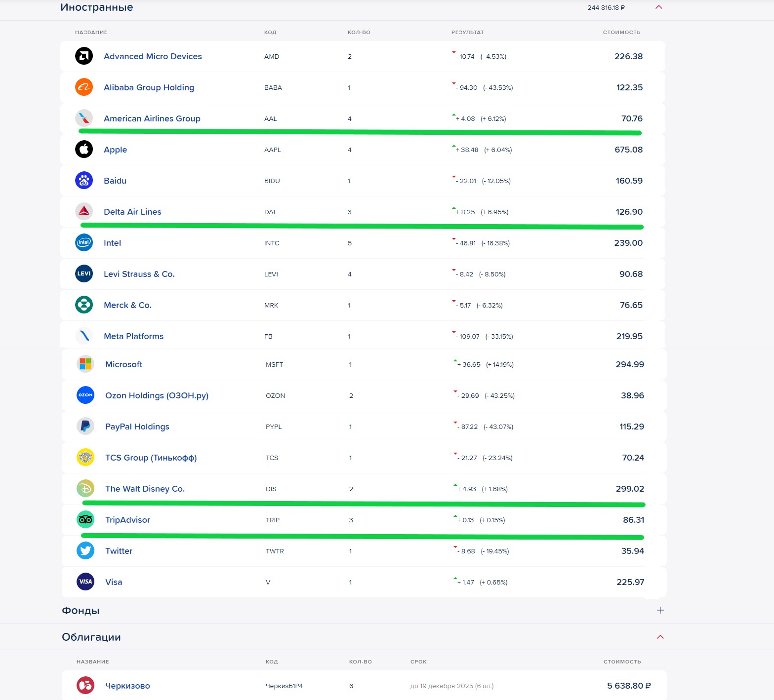Click the Черкизово bond logo icon
The height and width of the screenshot is (700, 774).
coord(85,685)
